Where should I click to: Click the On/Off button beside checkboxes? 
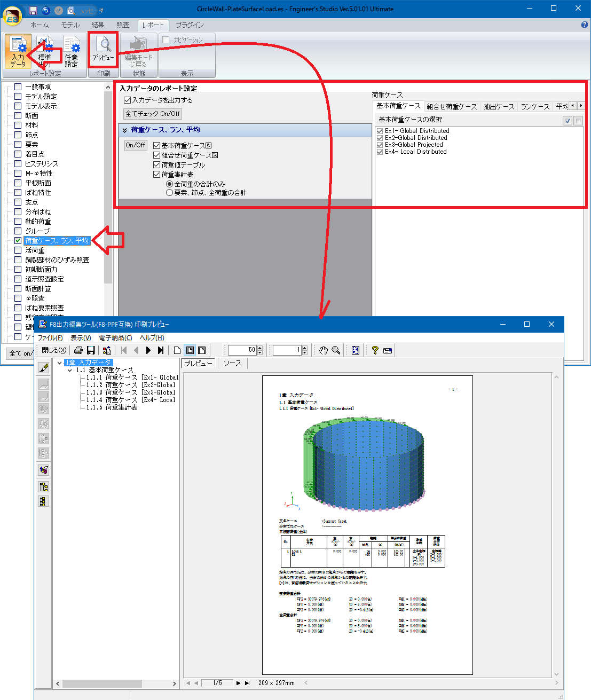pos(136,145)
